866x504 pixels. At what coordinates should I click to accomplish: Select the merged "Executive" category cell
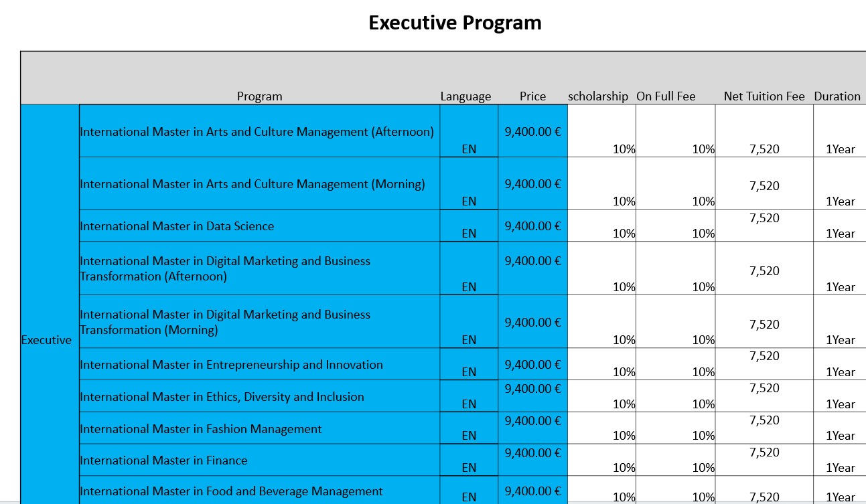coord(47,340)
